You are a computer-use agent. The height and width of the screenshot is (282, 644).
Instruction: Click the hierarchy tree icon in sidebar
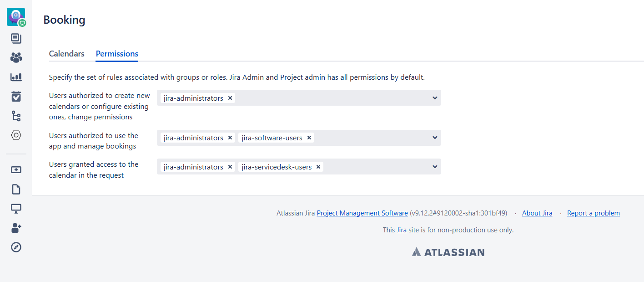pyautogui.click(x=16, y=116)
